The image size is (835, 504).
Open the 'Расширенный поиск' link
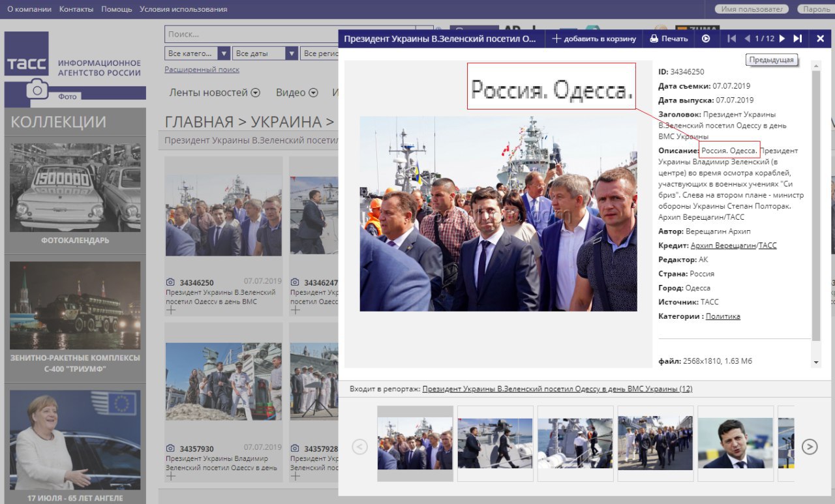click(202, 70)
